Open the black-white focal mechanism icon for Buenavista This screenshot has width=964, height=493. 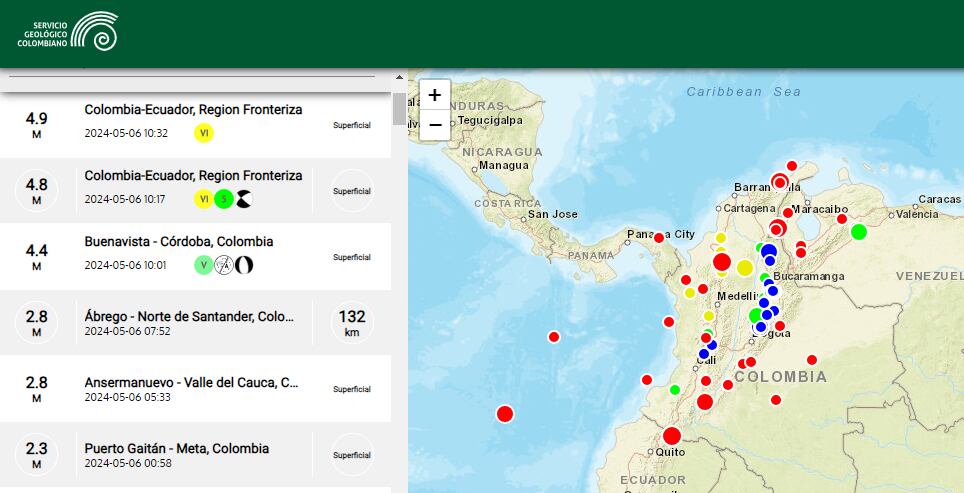pos(243,265)
